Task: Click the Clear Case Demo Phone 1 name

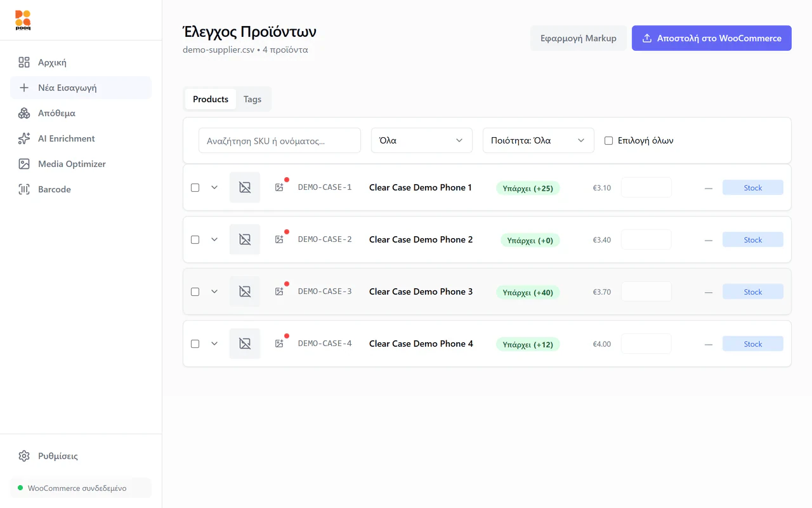Action: click(421, 187)
